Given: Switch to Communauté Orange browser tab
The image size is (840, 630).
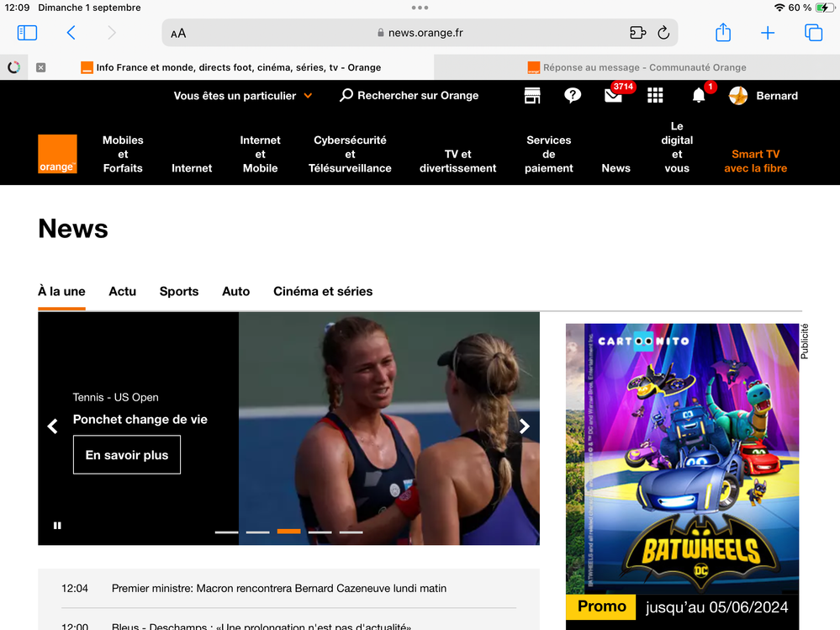Looking at the screenshot, I should (x=637, y=67).
